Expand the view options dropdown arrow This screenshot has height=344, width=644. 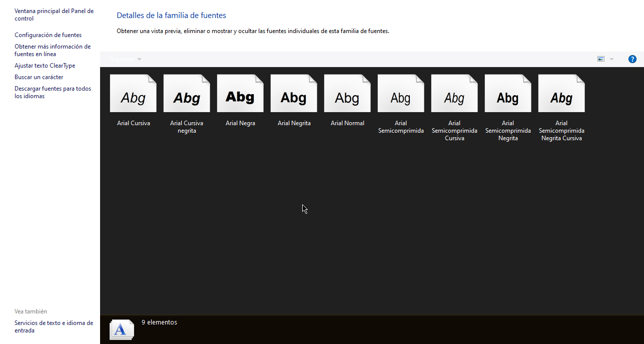point(611,59)
